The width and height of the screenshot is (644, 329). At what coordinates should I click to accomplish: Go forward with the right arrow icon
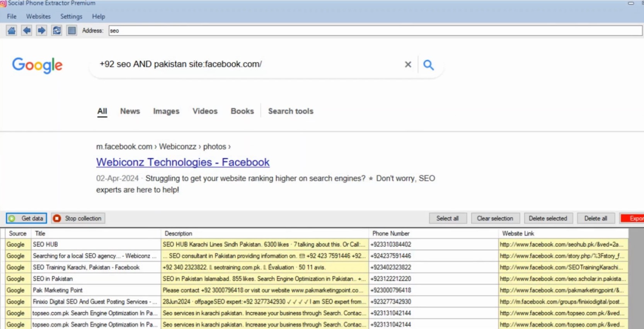point(41,31)
